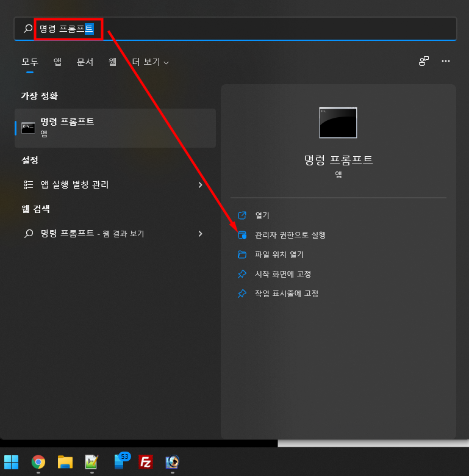Choose 파일 위치 열기
469x476 pixels.
click(279, 254)
